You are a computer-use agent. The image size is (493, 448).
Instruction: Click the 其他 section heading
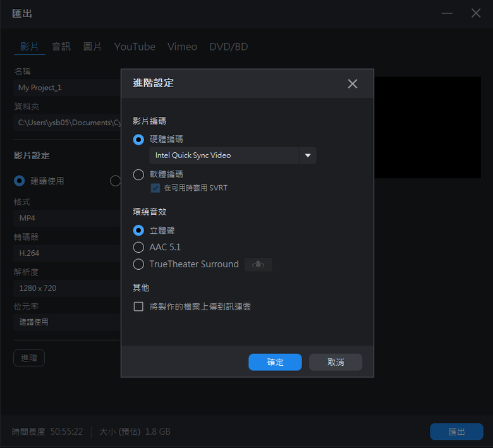[x=141, y=288]
